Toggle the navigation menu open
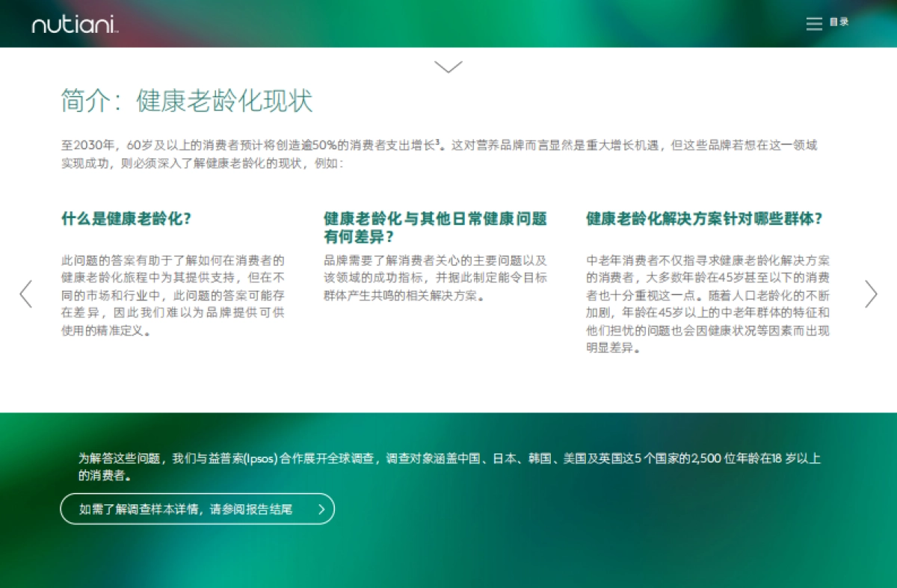 point(814,23)
